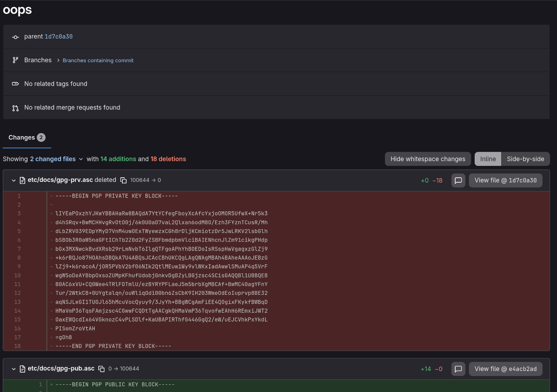Open etc/docs/gpg-pub.asc file title

tap(61, 368)
